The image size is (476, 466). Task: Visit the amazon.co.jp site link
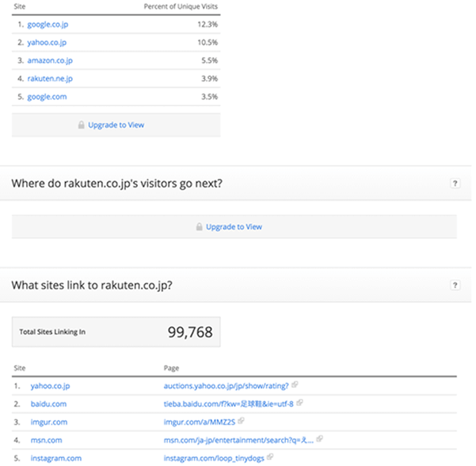click(49, 61)
